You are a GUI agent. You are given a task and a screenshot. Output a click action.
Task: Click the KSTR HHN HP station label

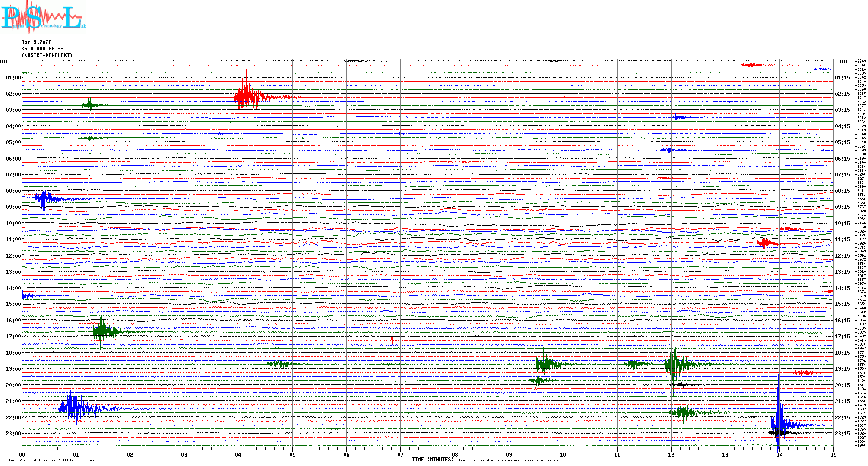(x=42, y=49)
